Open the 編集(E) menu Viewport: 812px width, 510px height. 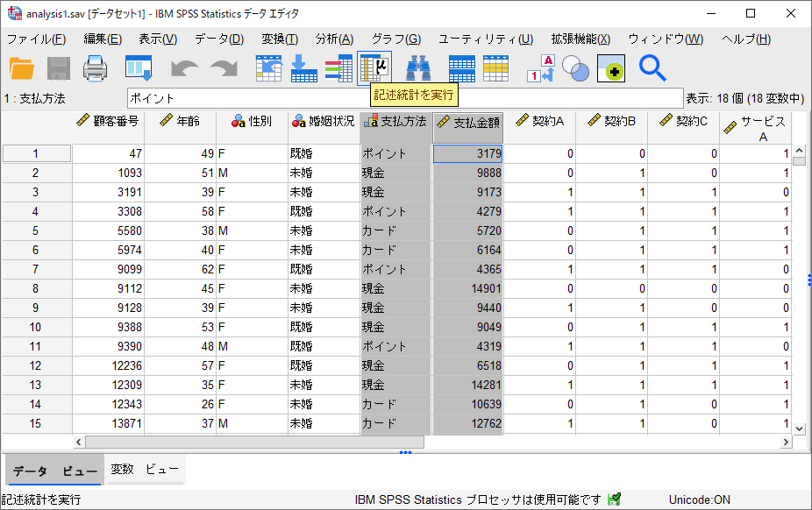coord(103,39)
